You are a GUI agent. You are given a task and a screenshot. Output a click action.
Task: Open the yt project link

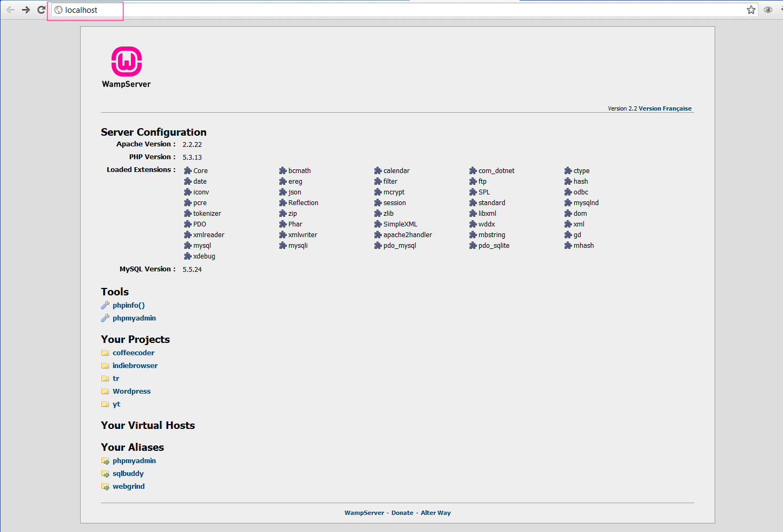[116, 404]
